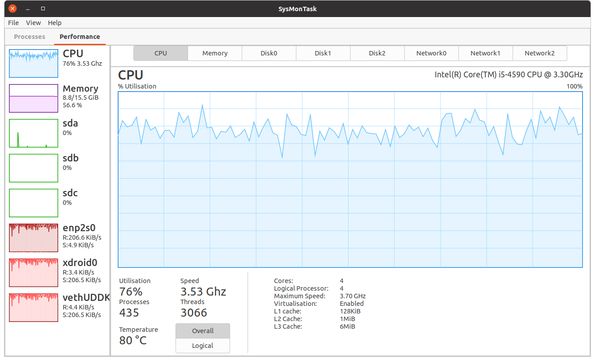Select the sdc disk sidebar graph

pos(34,203)
